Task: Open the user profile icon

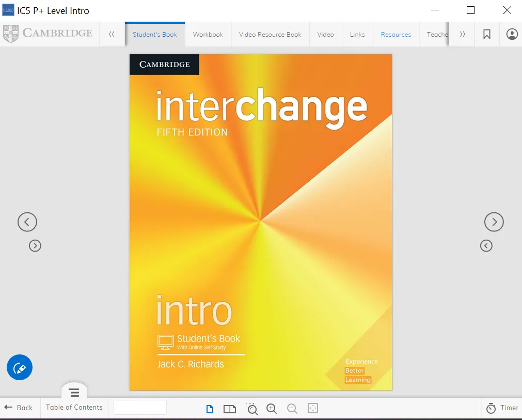Action: point(512,34)
